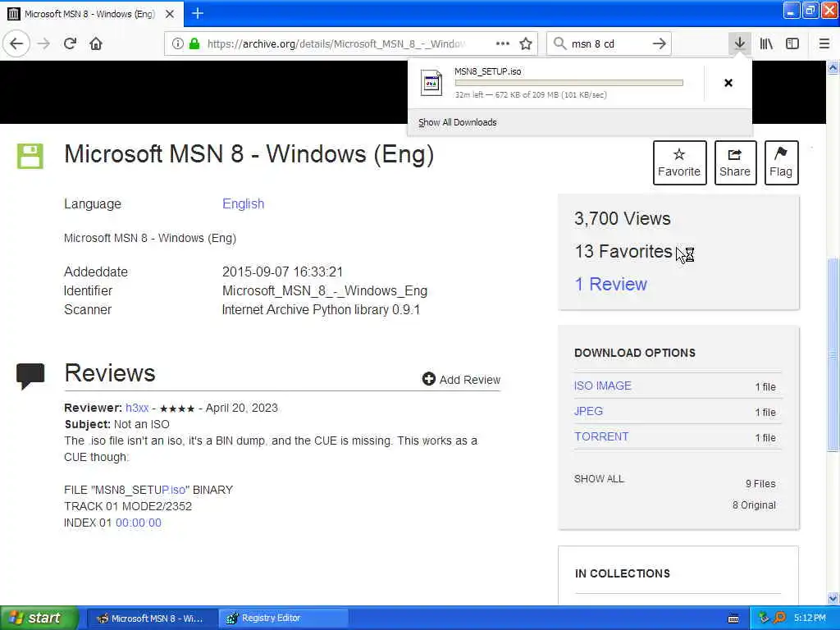The image size is (840, 630).
Task: Click the page scrollbar down arrow
Action: pos(833,598)
